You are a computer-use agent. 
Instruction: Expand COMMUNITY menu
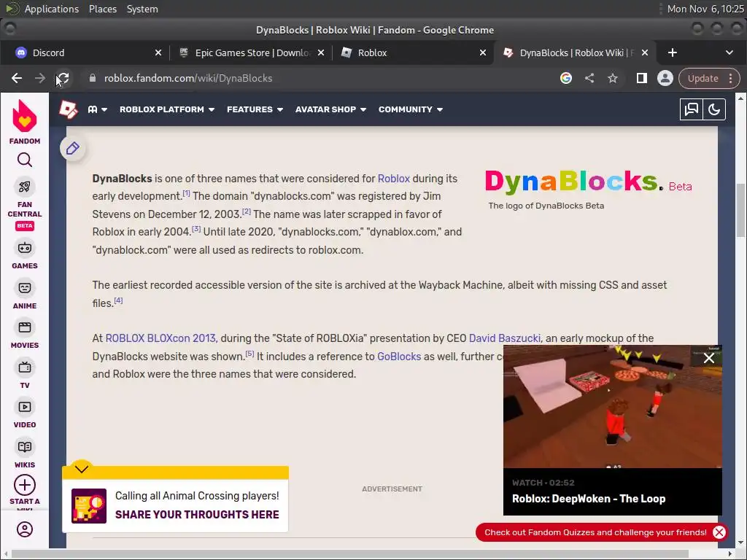coord(411,109)
